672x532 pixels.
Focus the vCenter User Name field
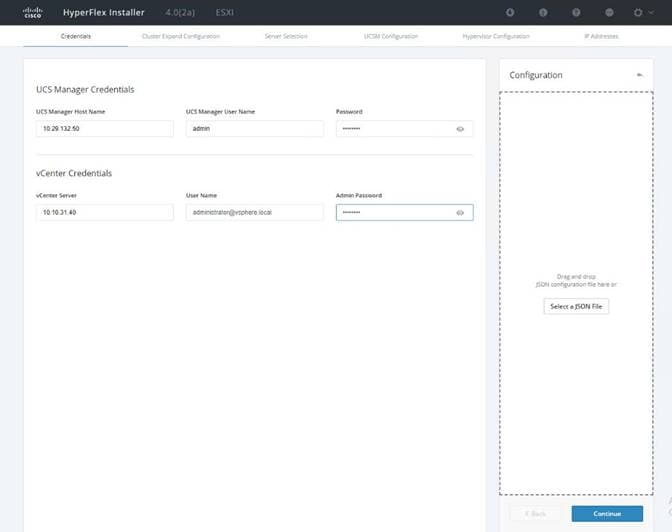point(255,213)
